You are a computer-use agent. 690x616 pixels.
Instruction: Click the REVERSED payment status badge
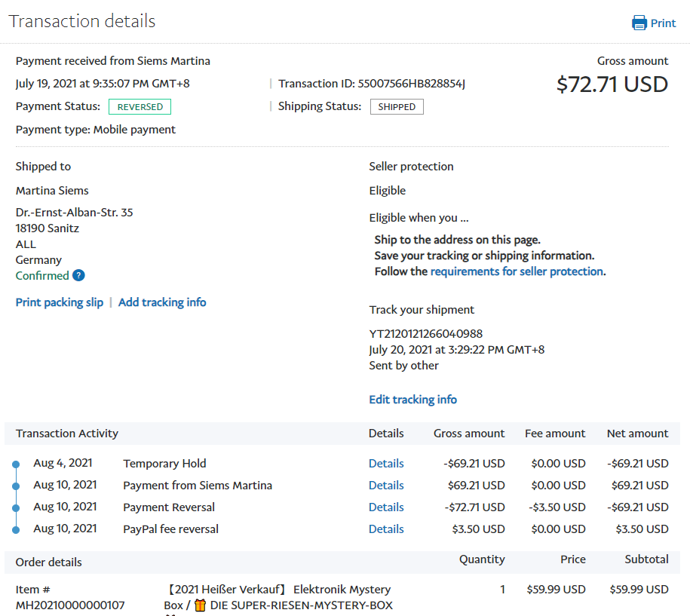pyautogui.click(x=140, y=107)
